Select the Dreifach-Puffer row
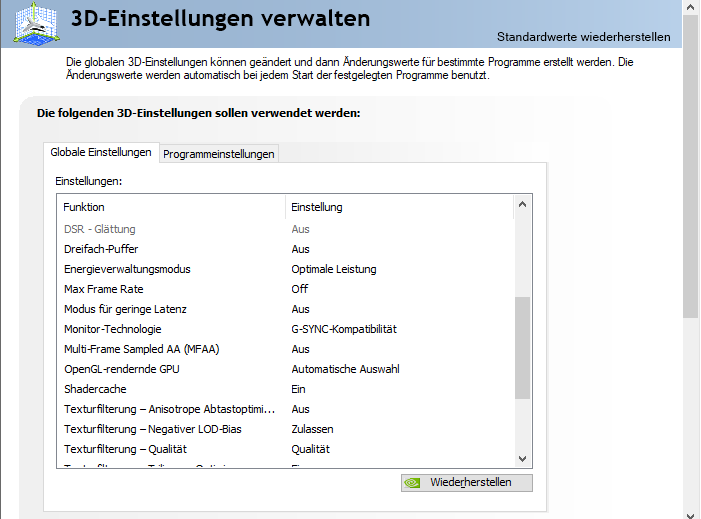701x519 pixels. coord(286,249)
